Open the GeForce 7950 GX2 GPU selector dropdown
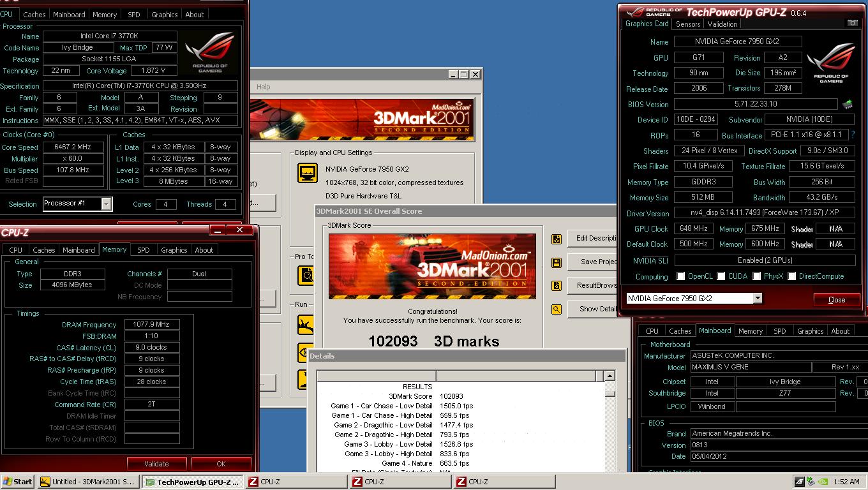The image size is (868, 490). point(757,299)
